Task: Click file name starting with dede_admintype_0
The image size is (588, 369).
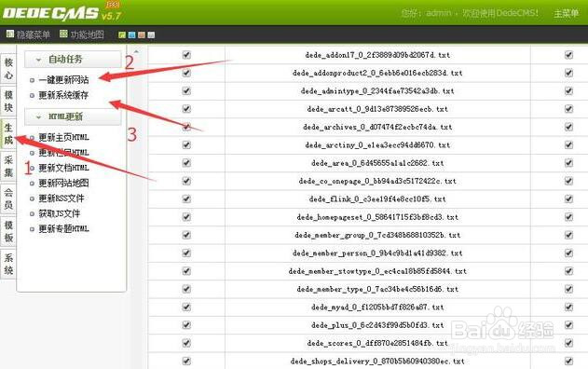Action: [377, 91]
